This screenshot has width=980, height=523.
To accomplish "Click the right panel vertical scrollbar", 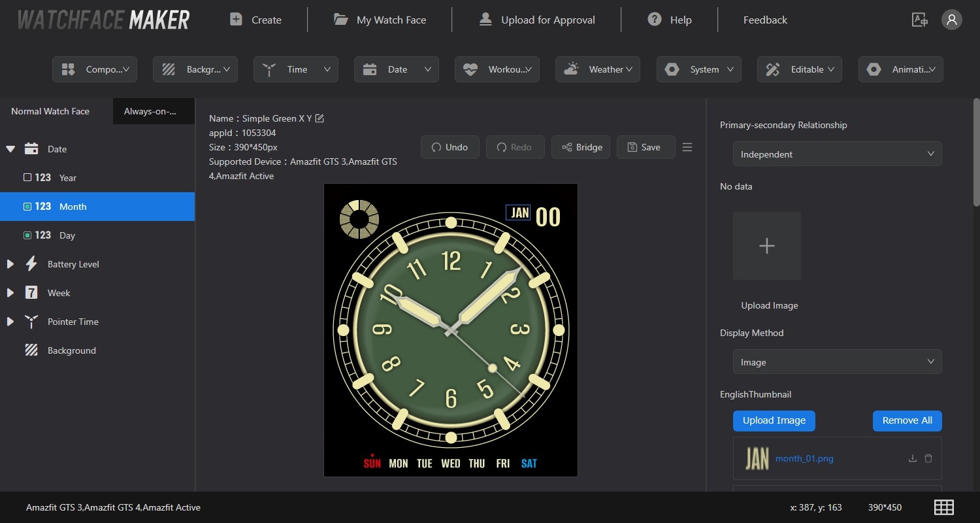I will click(x=976, y=152).
